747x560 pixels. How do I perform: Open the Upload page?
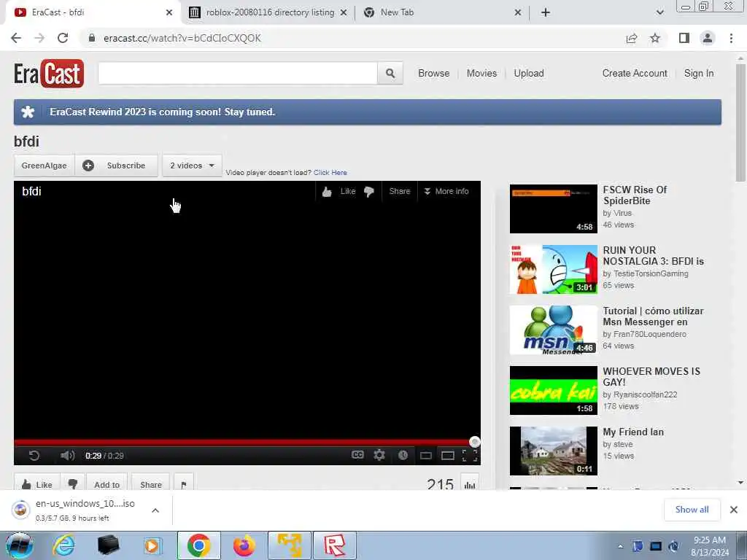click(x=529, y=74)
